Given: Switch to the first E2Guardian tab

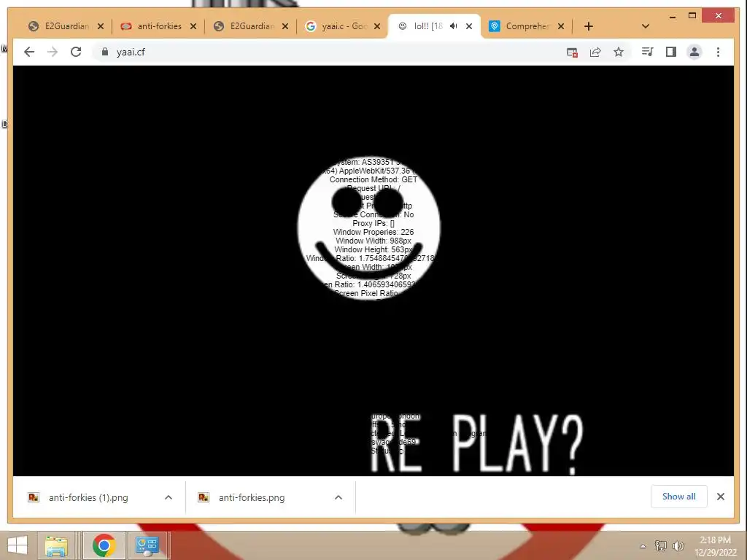Looking at the screenshot, I should click(x=66, y=26).
